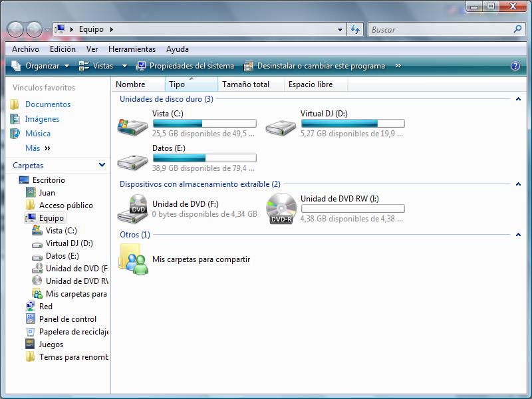
Task: Click the search magnifier icon
Action: tap(517, 29)
